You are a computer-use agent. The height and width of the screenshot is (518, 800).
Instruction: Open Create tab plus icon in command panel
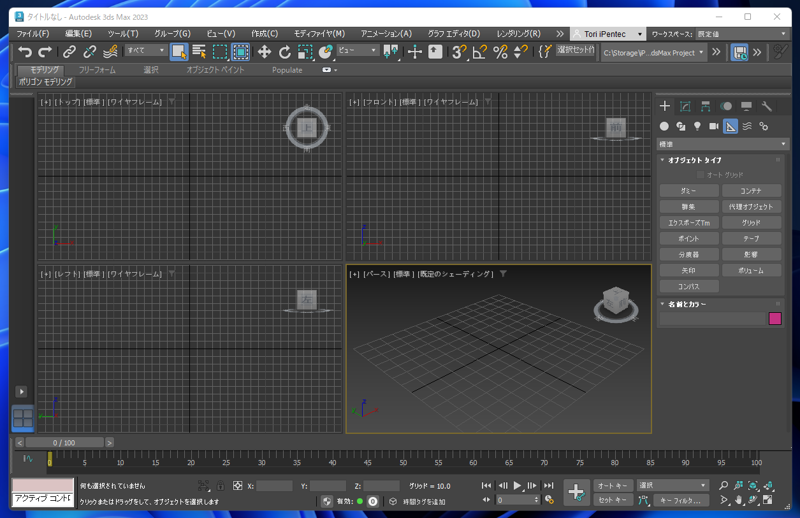664,106
